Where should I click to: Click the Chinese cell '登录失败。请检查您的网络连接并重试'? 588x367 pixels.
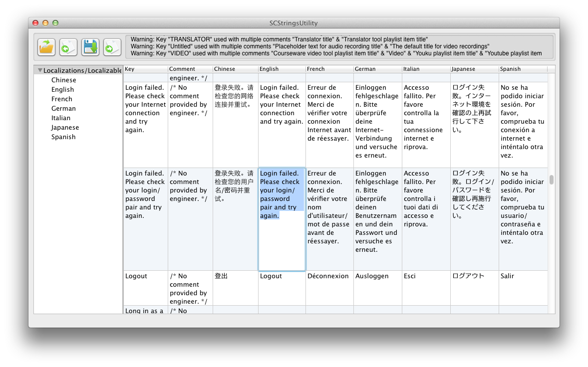(236, 125)
